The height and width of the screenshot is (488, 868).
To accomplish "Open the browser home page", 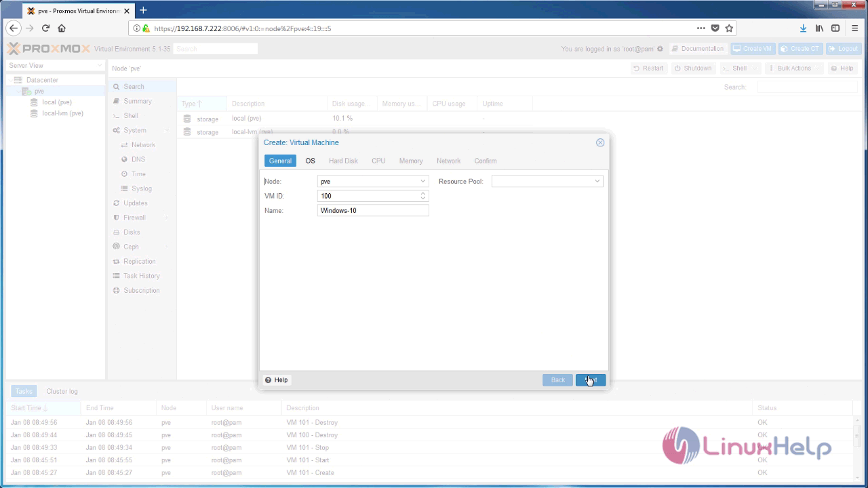I will click(x=62, y=28).
